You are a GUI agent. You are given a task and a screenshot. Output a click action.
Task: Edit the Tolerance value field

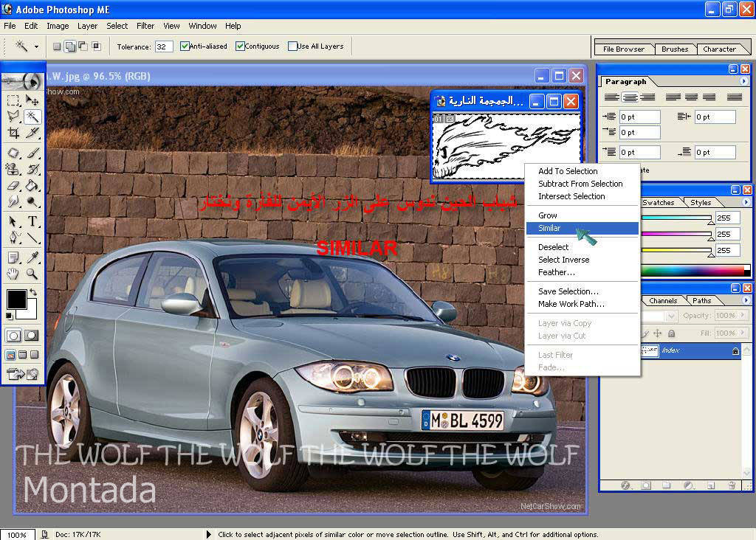[163, 46]
